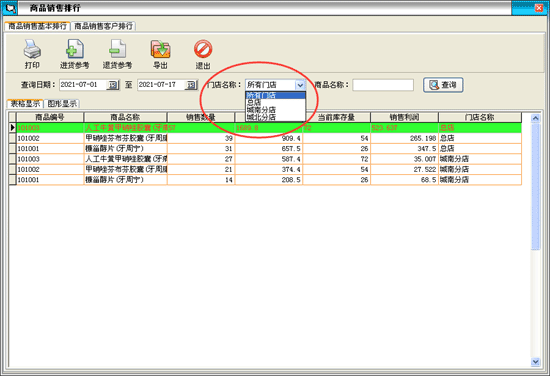
Task: Click the profit cell 347.5
Action: (404, 149)
